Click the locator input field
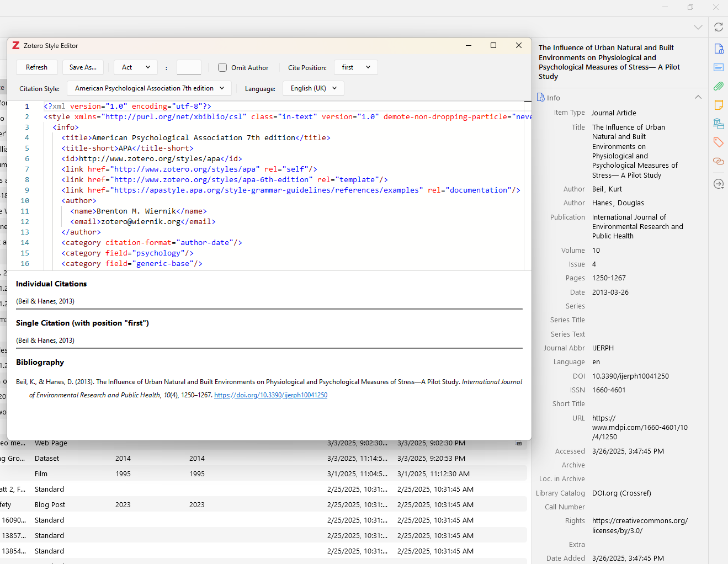 (x=189, y=67)
